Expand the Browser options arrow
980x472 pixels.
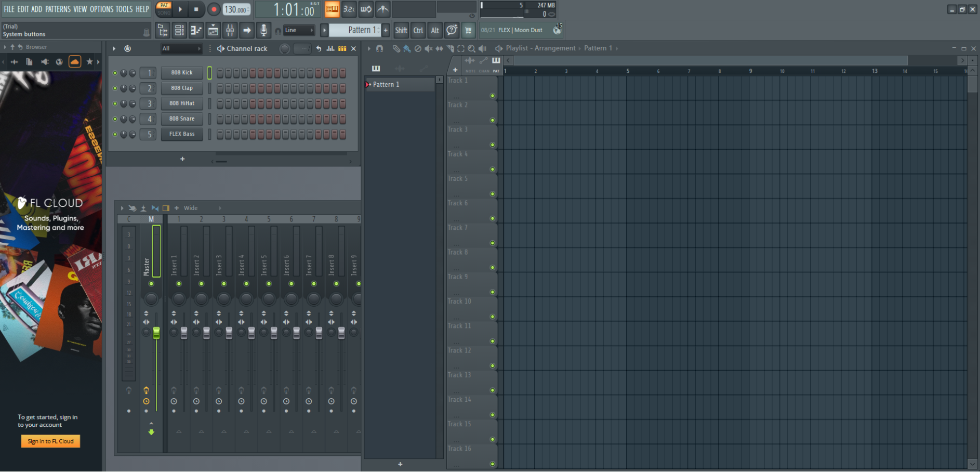(5, 47)
